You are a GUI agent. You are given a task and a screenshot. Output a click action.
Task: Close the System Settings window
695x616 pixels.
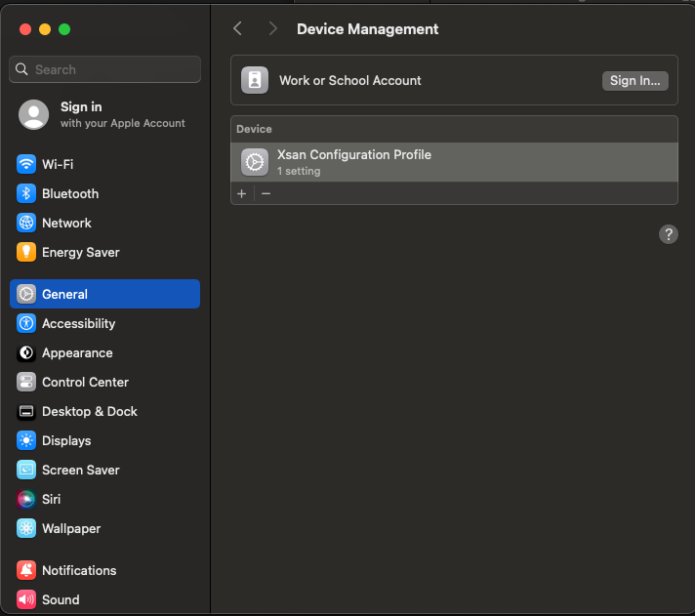[x=25, y=29]
